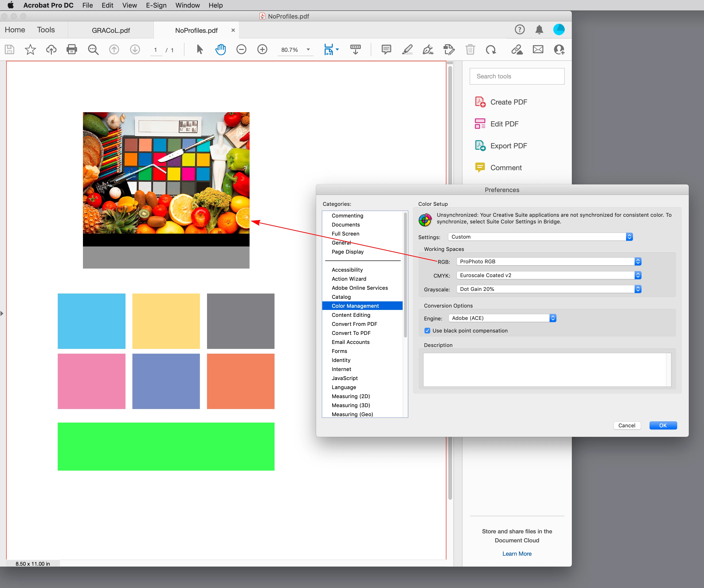The height and width of the screenshot is (588, 704).
Task: Open the RGB working space dropdown
Action: point(549,261)
